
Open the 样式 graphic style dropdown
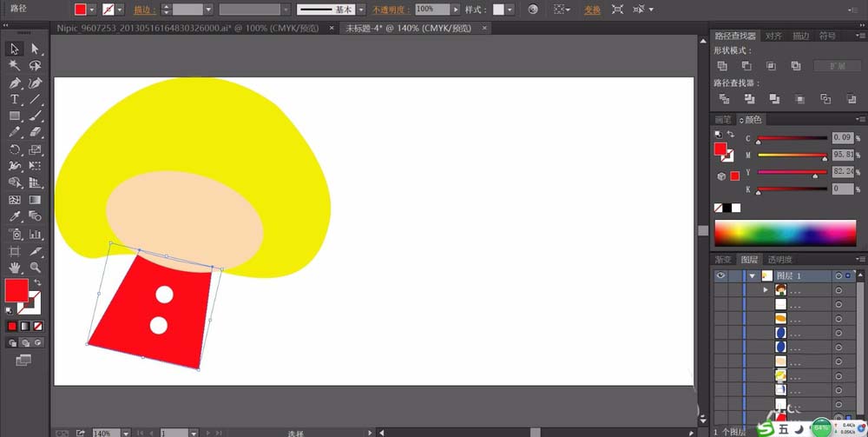(510, 10)
